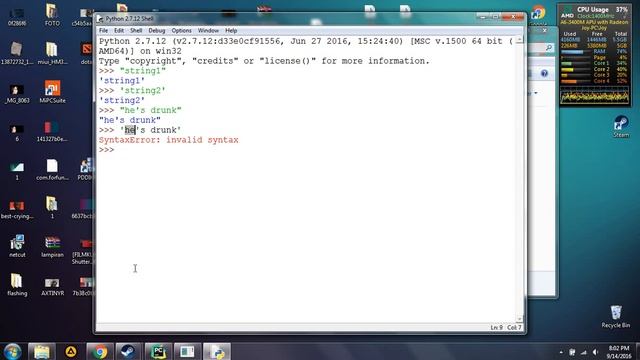Click the taskbar clock showing 8:02 PM

(x=619, y=352)
